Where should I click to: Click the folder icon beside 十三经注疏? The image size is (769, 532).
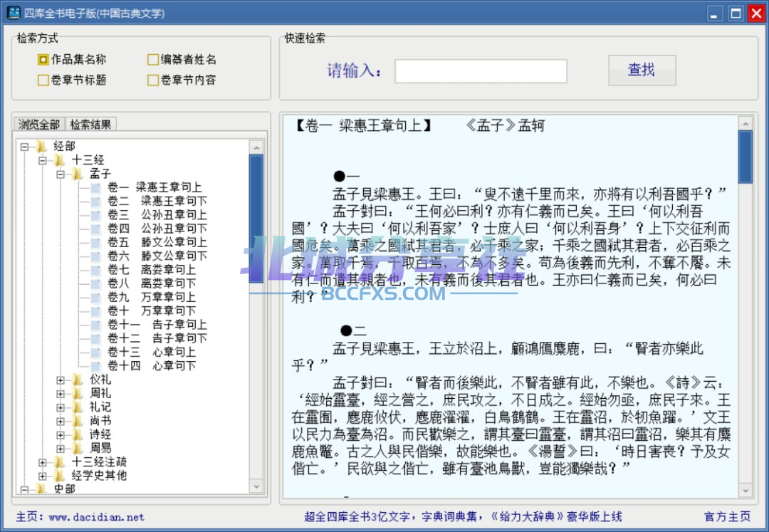click(60, 462)
